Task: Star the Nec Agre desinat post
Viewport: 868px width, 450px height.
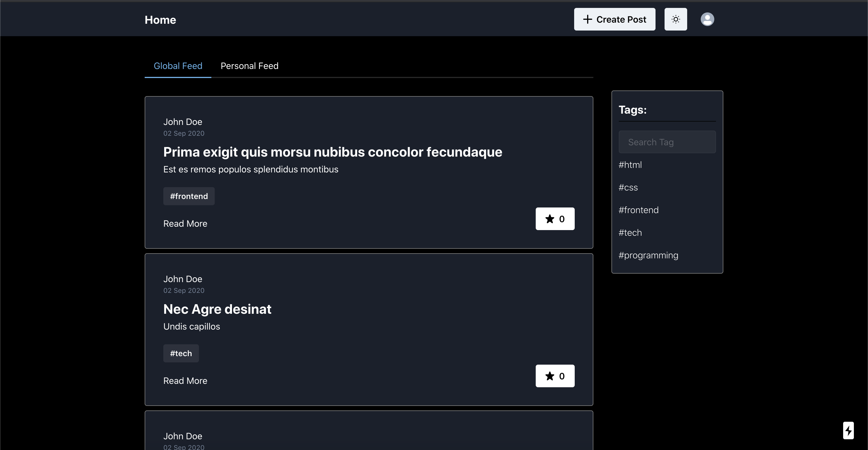Action: pos(555,376)
